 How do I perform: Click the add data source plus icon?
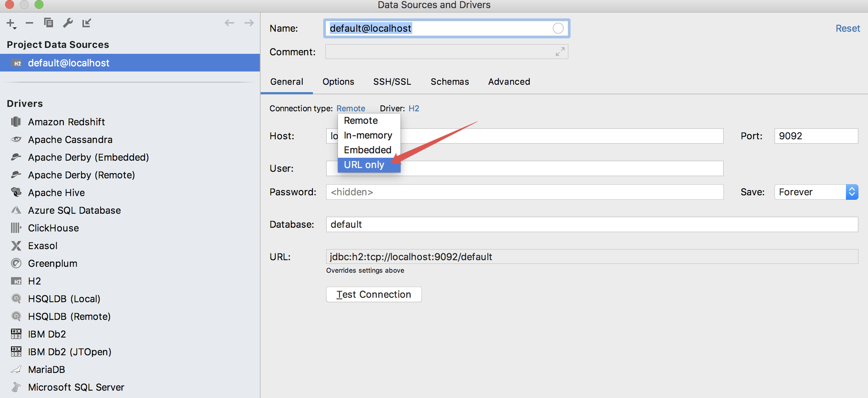coord(11,23)
